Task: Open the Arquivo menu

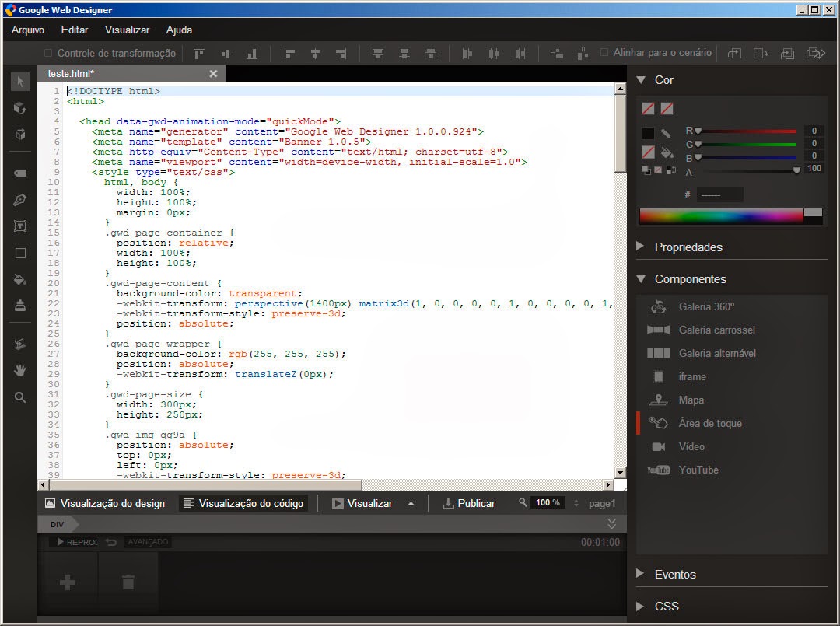Action: point(28,30)
